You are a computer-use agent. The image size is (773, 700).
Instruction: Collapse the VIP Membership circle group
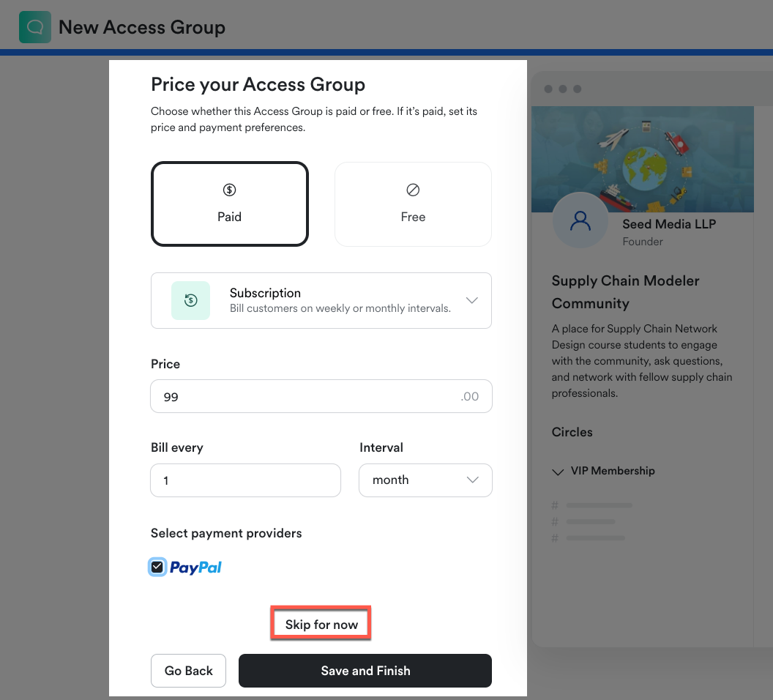(x=558, y=472)
